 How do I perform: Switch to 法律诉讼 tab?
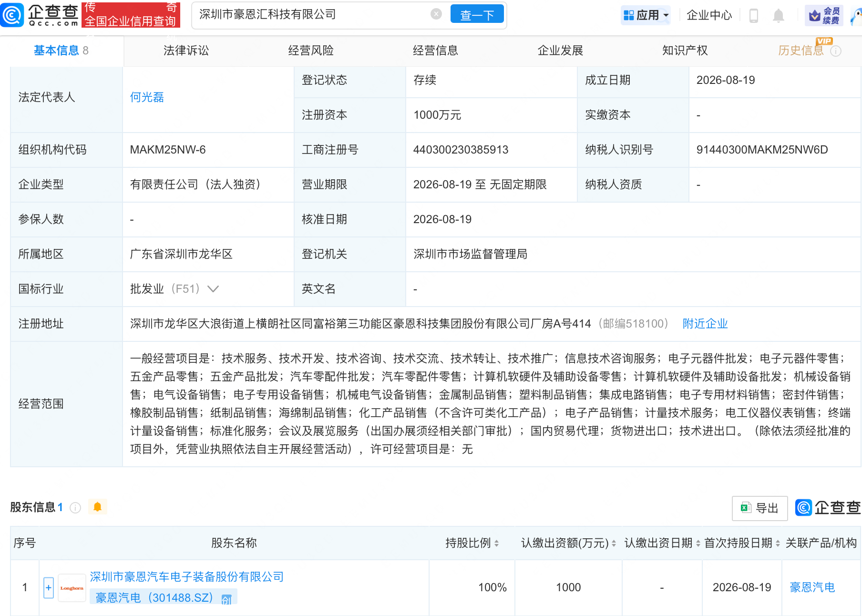[186, 51]
